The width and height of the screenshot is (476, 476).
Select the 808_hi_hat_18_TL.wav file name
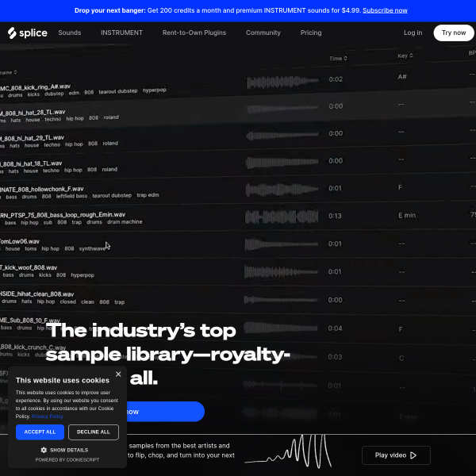point(31,163)
